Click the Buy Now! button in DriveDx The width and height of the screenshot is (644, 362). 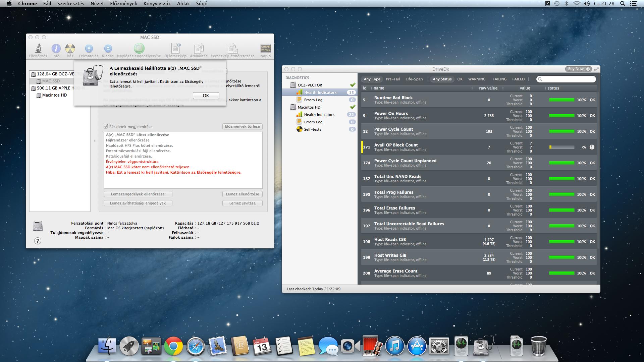579,69
